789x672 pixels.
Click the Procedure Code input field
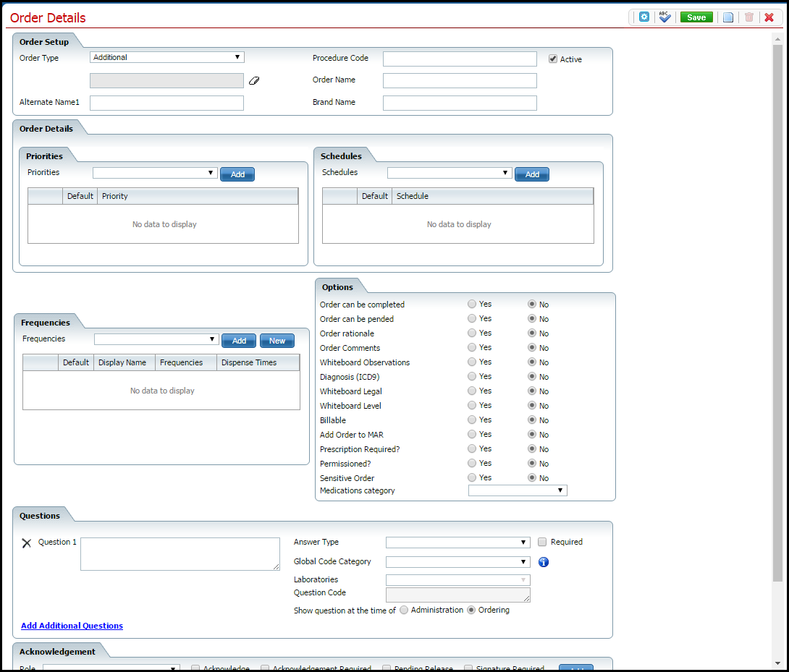[x=459, y=59]
